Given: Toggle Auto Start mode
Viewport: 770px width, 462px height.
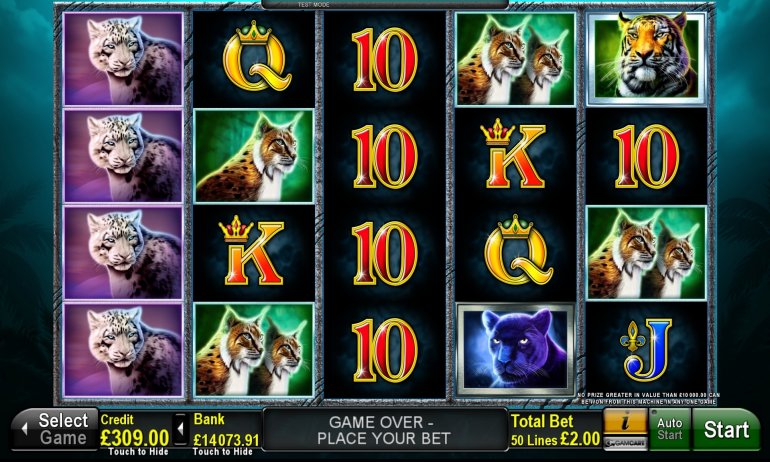Looking at the screenshot, I should pos(670,429).
